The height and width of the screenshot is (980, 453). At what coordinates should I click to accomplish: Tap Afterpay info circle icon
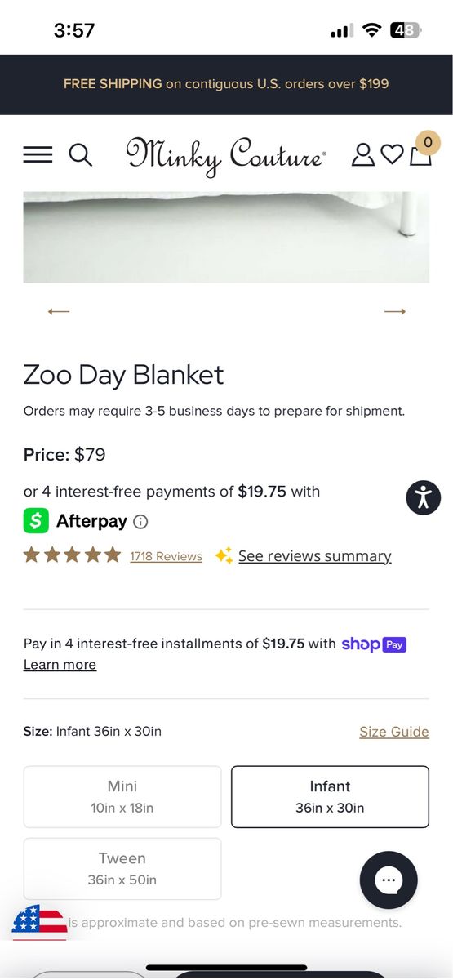140,522
